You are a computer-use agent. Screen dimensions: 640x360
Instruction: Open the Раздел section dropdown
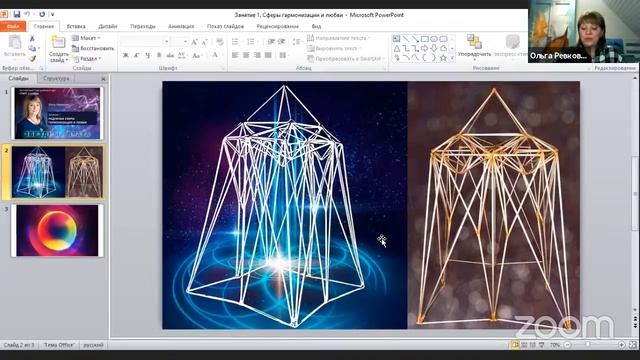(86, 58)
